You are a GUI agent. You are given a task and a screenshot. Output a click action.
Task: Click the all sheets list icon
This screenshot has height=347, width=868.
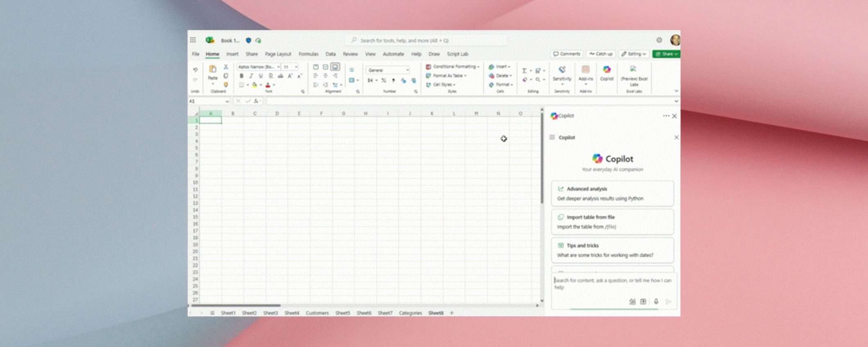point(212,313)
